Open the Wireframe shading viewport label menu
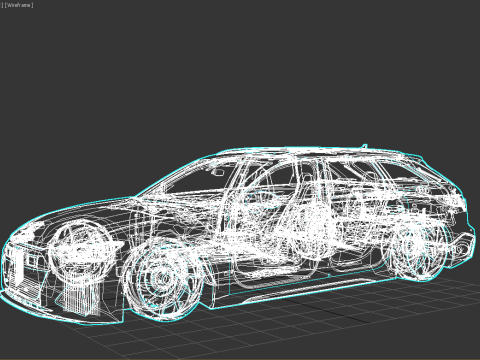Screen dimensions: 480x360 click(x=19, y=5)
